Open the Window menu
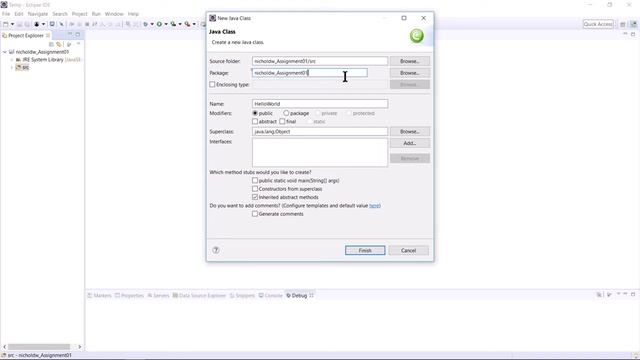This screenshot has width=640, height=360. coord(114,14)
